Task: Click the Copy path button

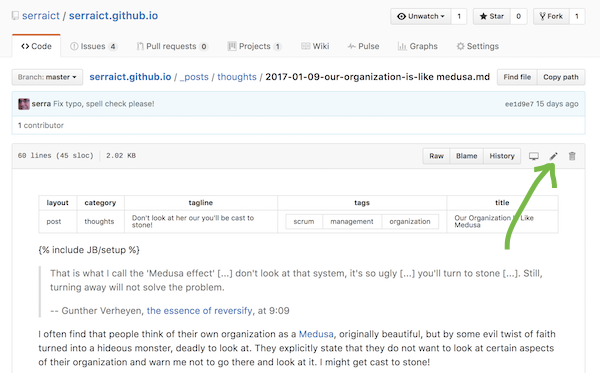Action: coord(561,77)
